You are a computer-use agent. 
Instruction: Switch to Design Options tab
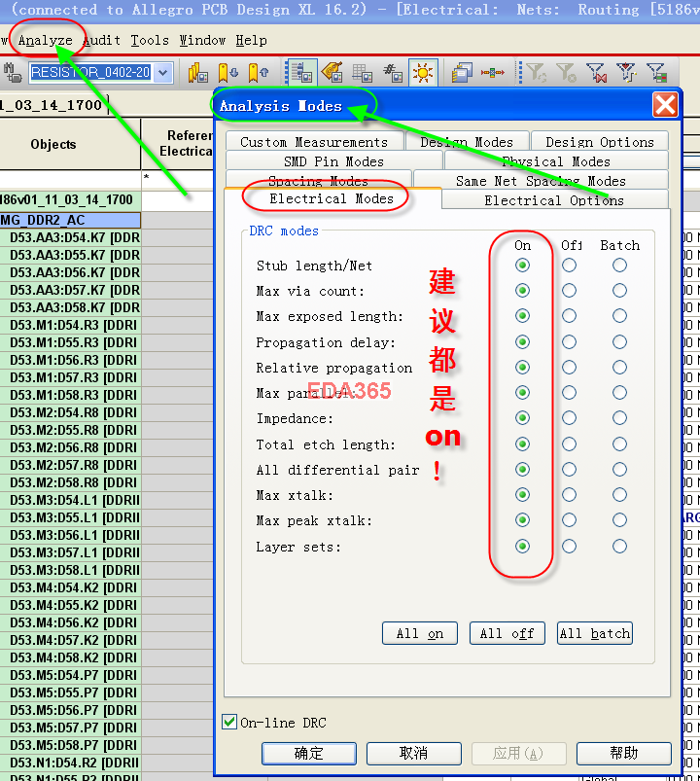[x=600, y=142]
